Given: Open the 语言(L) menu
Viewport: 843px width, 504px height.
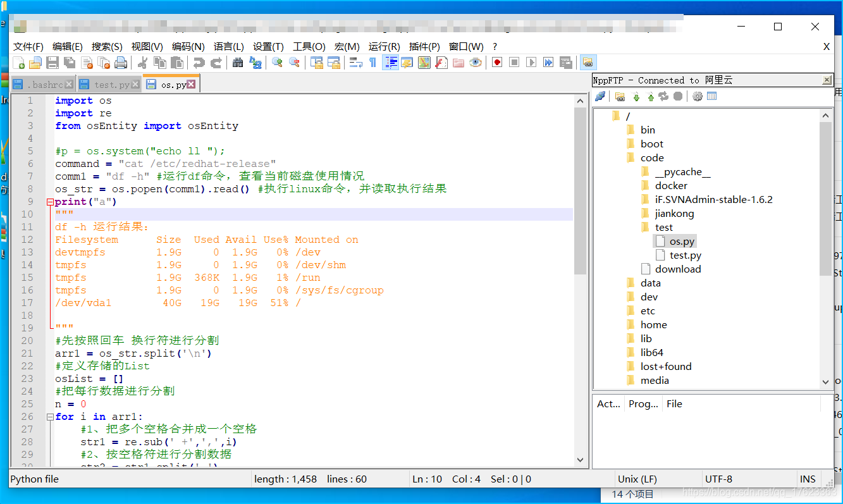Looking at the screenshot, I should click(x=229, y=47).
